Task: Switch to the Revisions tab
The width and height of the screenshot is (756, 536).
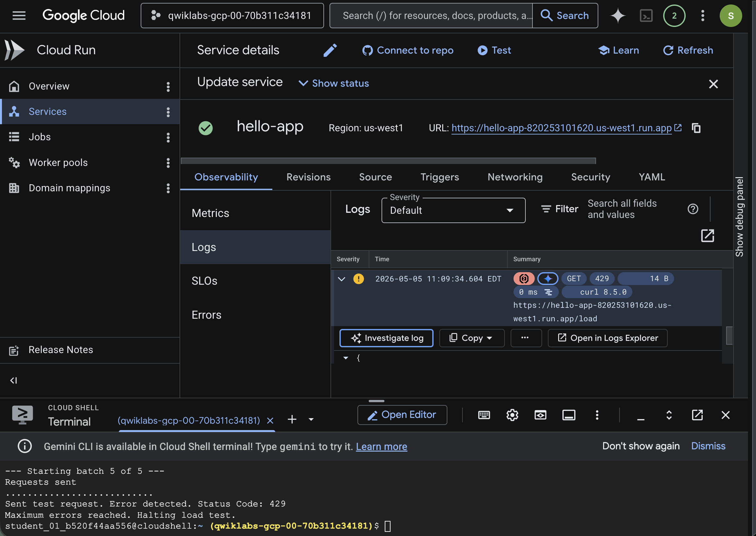Action: pos(308,177)
